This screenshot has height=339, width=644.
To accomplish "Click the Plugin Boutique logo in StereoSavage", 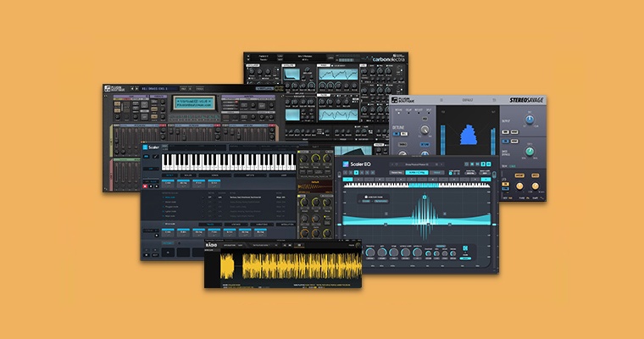I will pyautogui.click(x=402, y=100).
